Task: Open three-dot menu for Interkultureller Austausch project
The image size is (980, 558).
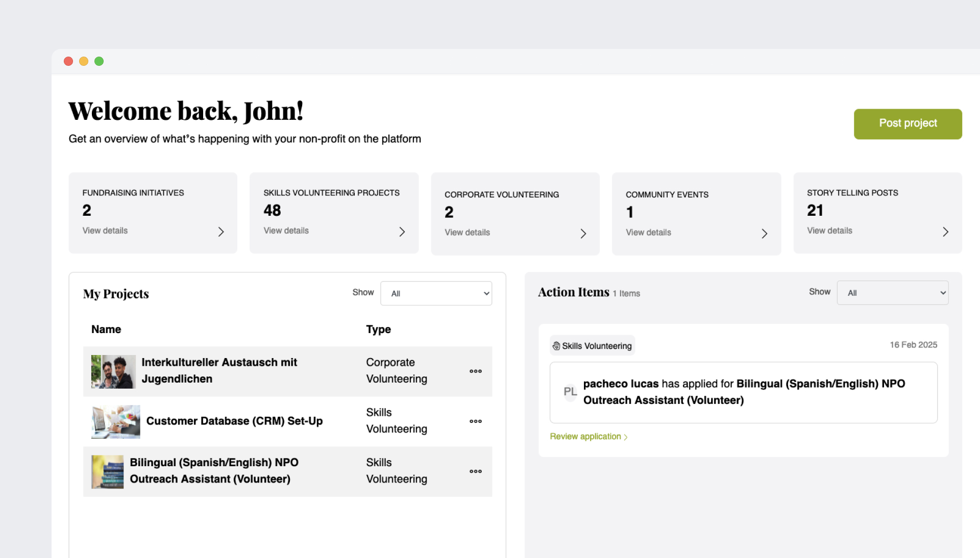Action: [x=475, y=371]
